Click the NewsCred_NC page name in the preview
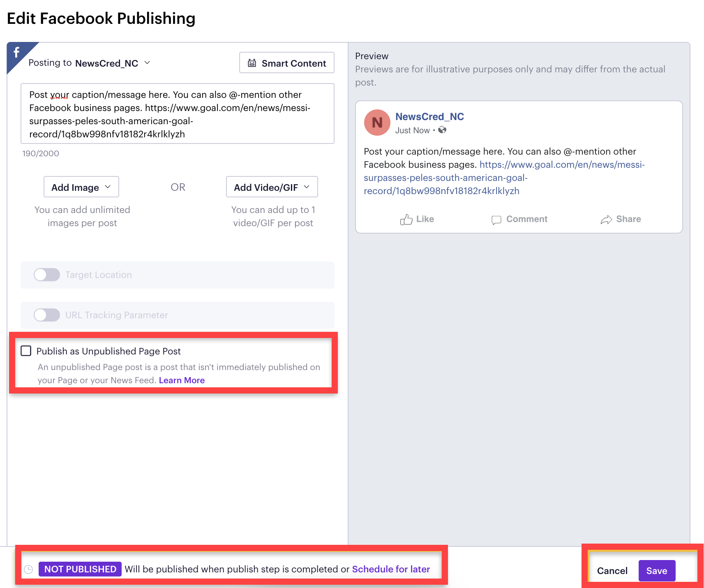 pyautogui.click(x=429, y=117)
